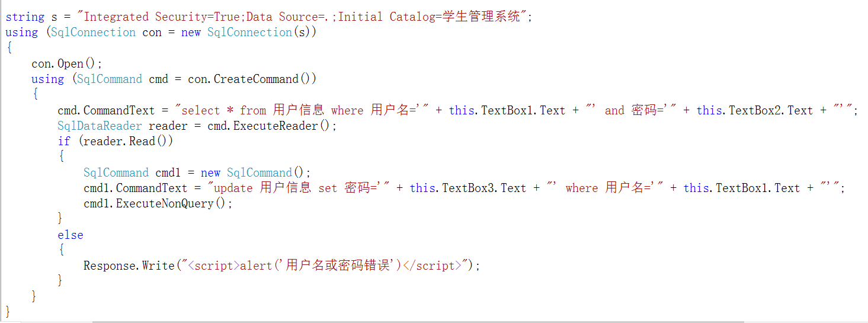Click Response.Write method call
Viewport: 868px width, 323px height.
[129, 266]
